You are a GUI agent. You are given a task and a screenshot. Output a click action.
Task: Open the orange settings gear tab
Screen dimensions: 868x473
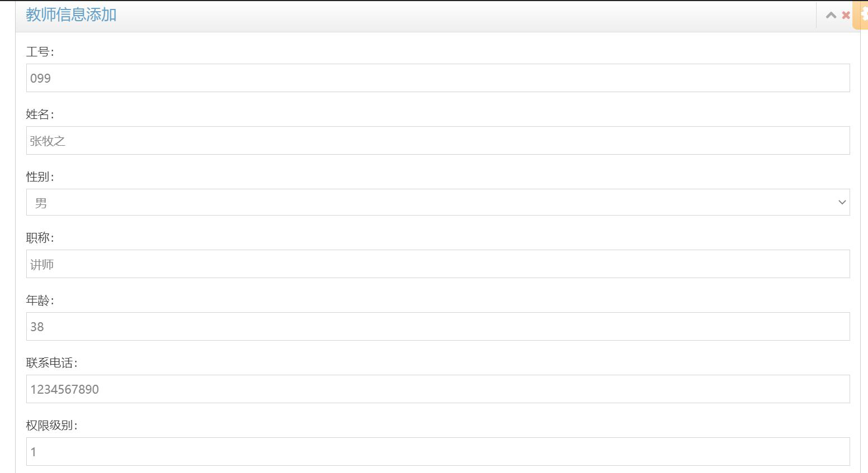[x=861, y=15]
